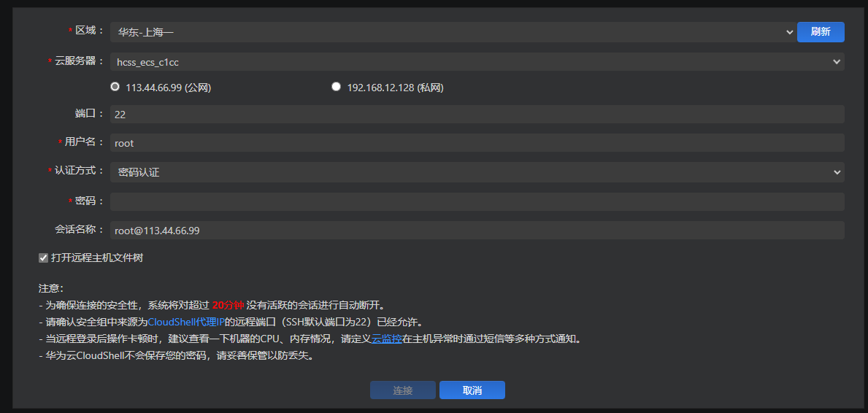Viewport: 868px width, 413px height.
Task: Click the 端口 field label
Action: pos(89,114)
